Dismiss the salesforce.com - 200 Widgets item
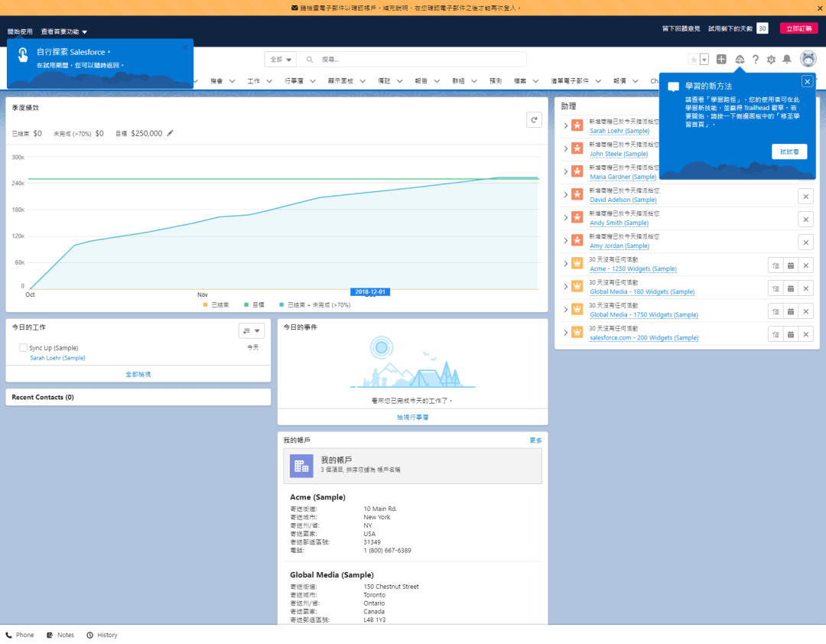The width and height of the screenshot is (826, 644). [x=805, y=334]
